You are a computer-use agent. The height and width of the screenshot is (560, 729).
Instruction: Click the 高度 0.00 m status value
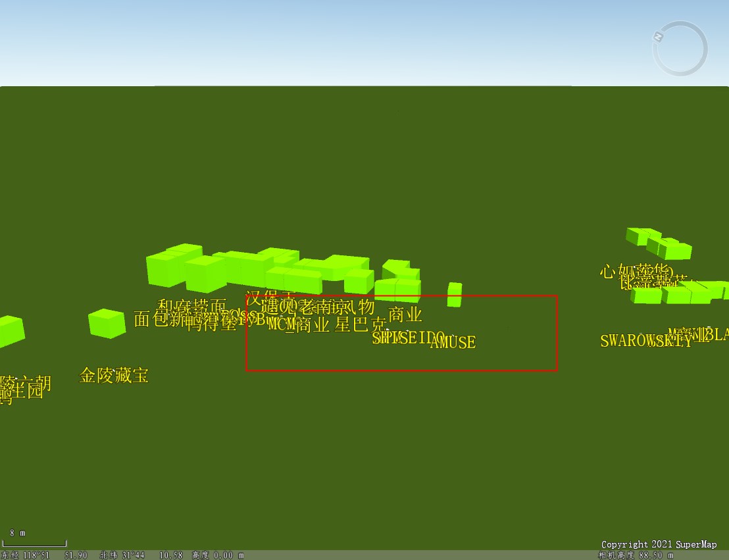click(x=218, y=555)
